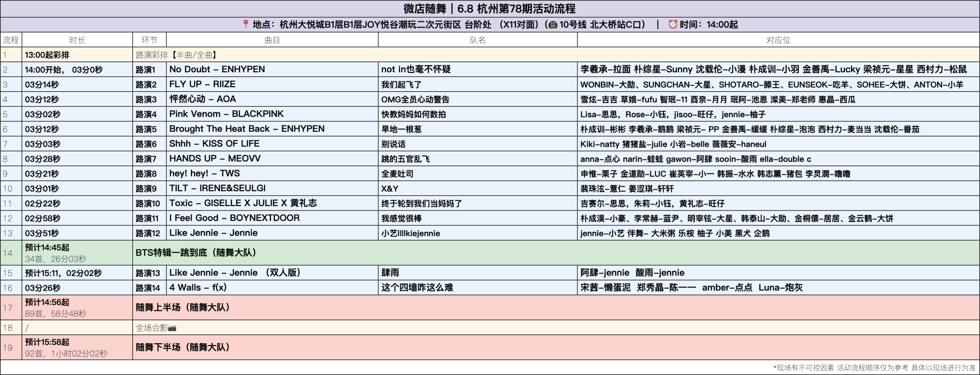Select song cell 怦然心动 – AOA

click(x=272, y=99)
